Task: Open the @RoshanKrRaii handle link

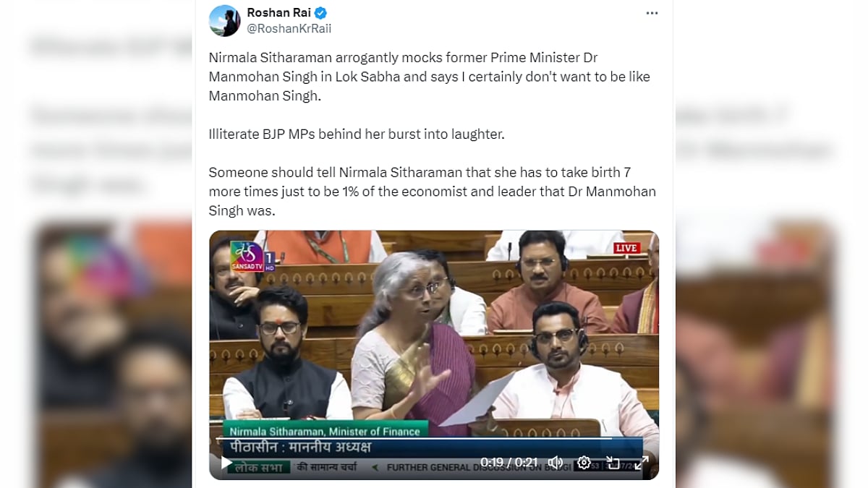Action: point(289,29)
